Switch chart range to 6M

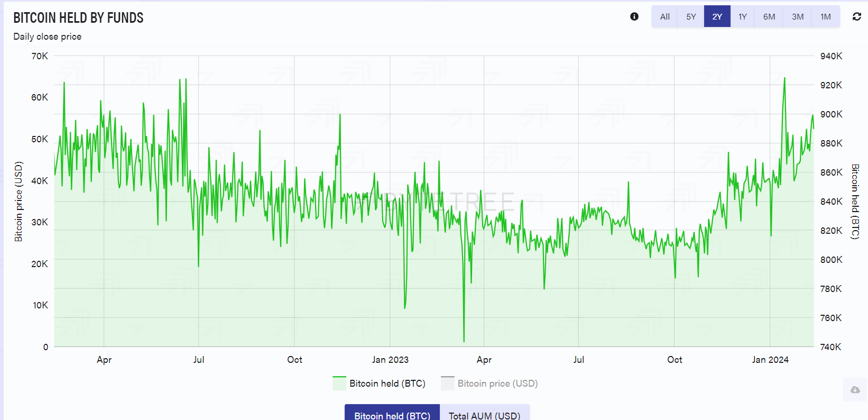[x=769, y=16]
